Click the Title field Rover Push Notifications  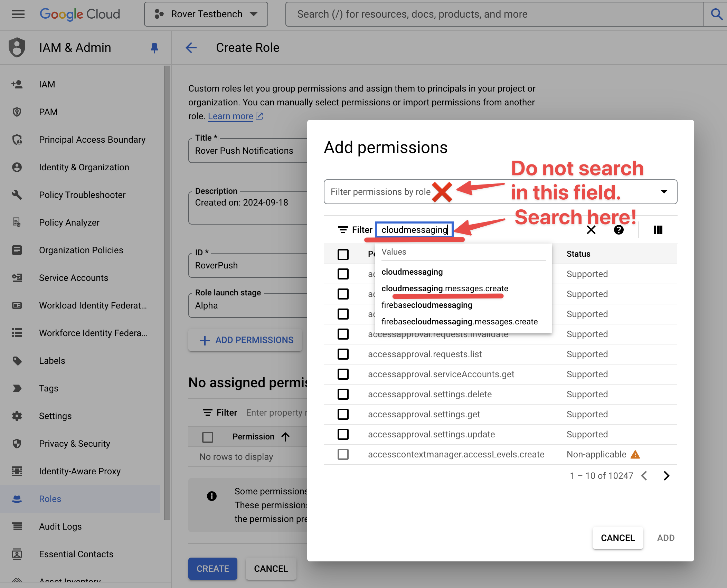247,151
